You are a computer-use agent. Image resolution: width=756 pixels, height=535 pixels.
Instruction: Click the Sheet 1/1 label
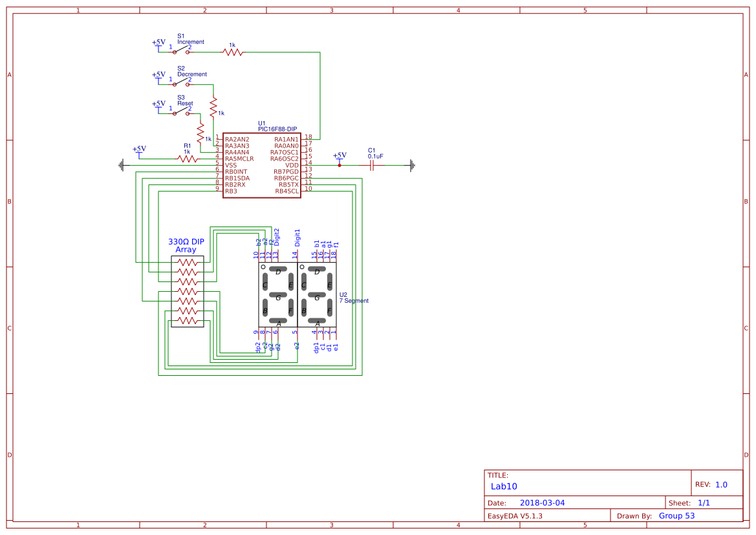click(704, 502)
